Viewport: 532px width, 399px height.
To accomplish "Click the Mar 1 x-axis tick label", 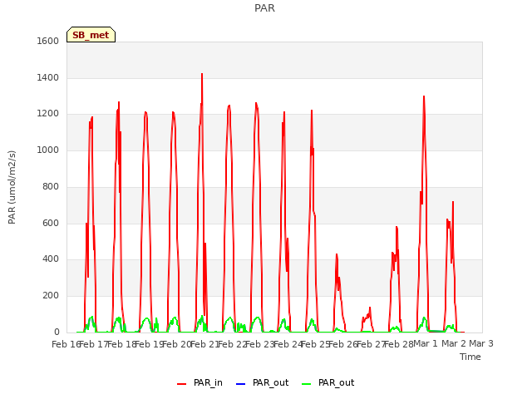I will pyautogui.click(x=426, y=343).
